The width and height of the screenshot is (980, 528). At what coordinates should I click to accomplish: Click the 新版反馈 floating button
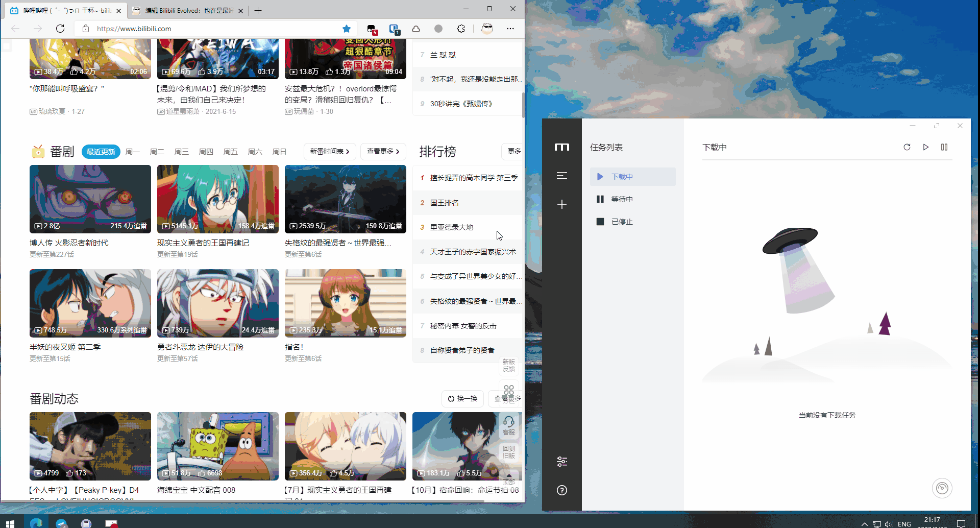509,366
